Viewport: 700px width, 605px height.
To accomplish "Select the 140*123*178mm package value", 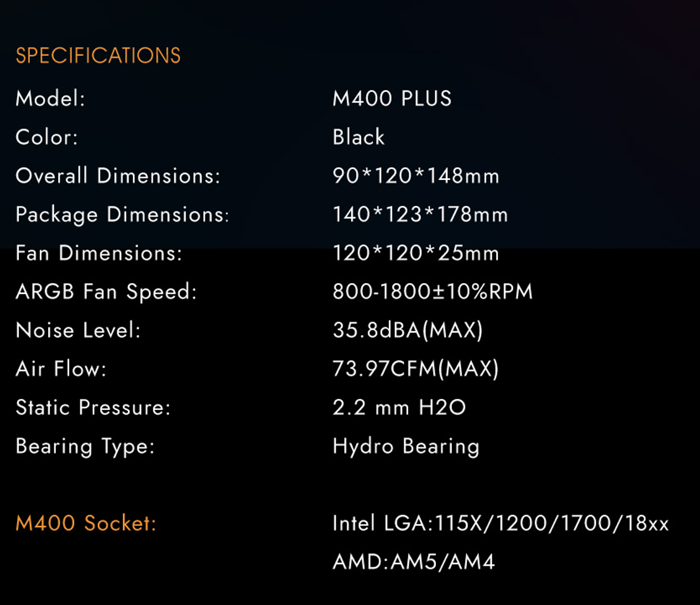I will click(x=421, y=215).
